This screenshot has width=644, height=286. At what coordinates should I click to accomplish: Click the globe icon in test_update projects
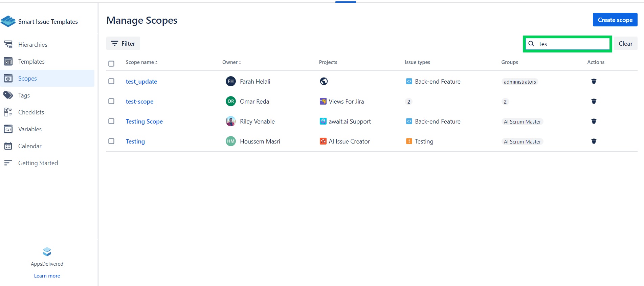tap(324, 81)
